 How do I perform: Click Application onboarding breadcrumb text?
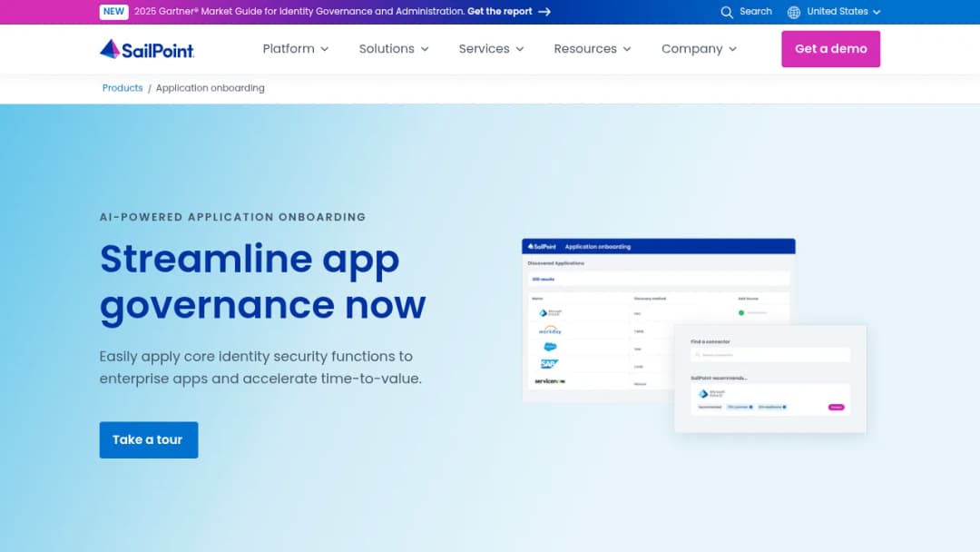[210, 88]
